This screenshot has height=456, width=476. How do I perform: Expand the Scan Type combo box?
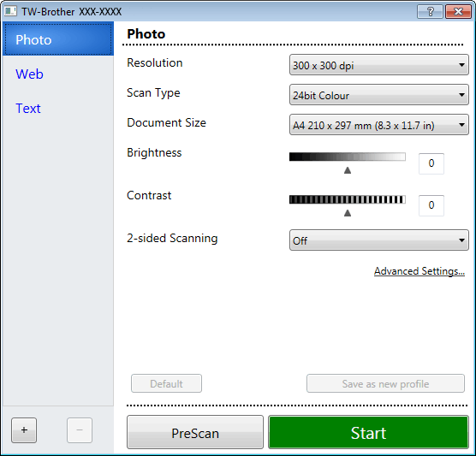pyautogui.click(x=379, y=95)
